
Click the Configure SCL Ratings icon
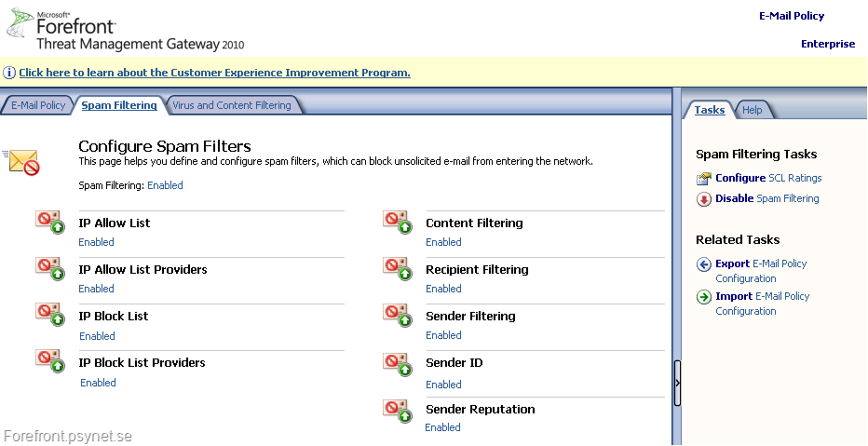point(704,179)
